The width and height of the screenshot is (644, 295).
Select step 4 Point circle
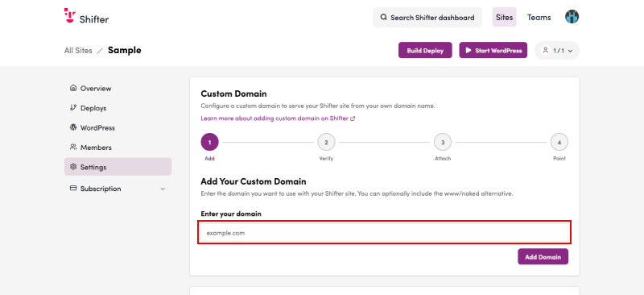(559, 143)
